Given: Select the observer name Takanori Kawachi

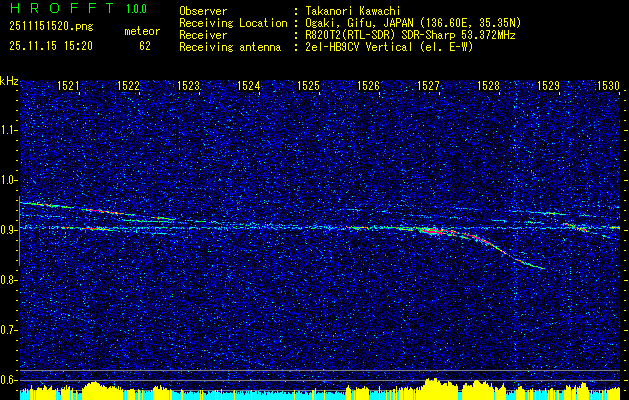Looking at the screenshot, I should pyautogui.click(x=352, y=11).
